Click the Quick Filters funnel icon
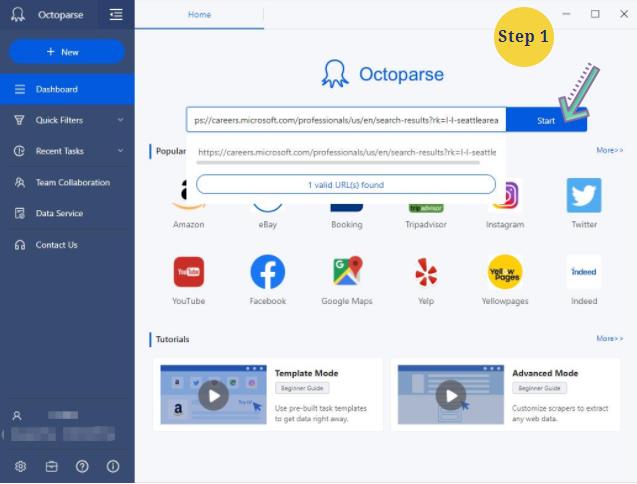Image resolution: width=637 pixels, height=484 pixels. point(19,120)
